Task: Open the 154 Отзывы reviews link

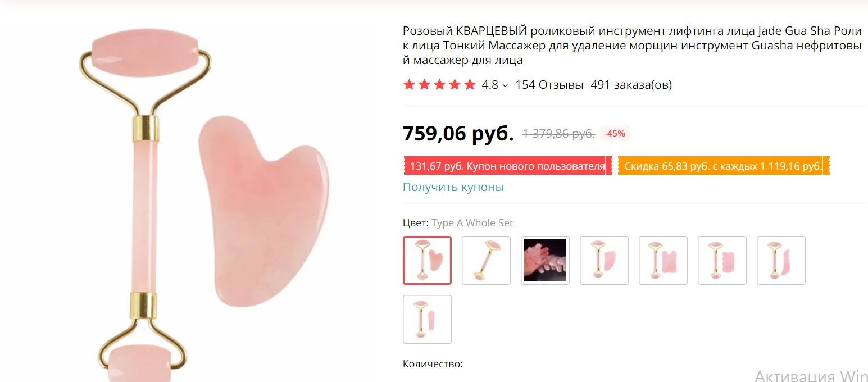Action: click(549, 85)
